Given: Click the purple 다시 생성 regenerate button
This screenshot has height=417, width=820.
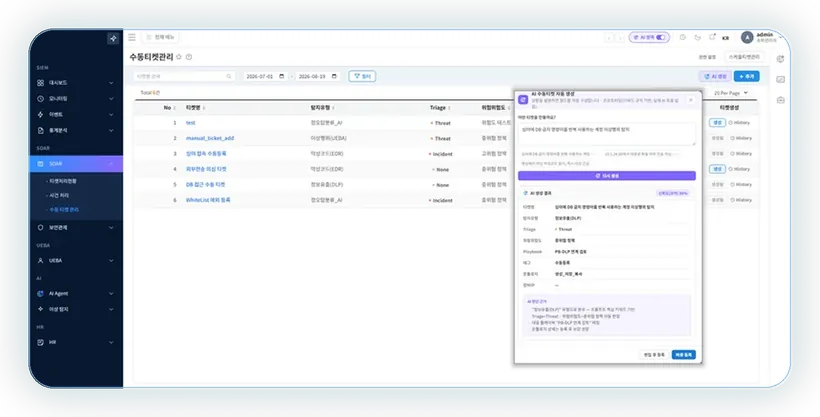Looking at the screenshot, I should pyautogui.click(x=607, y=176).
